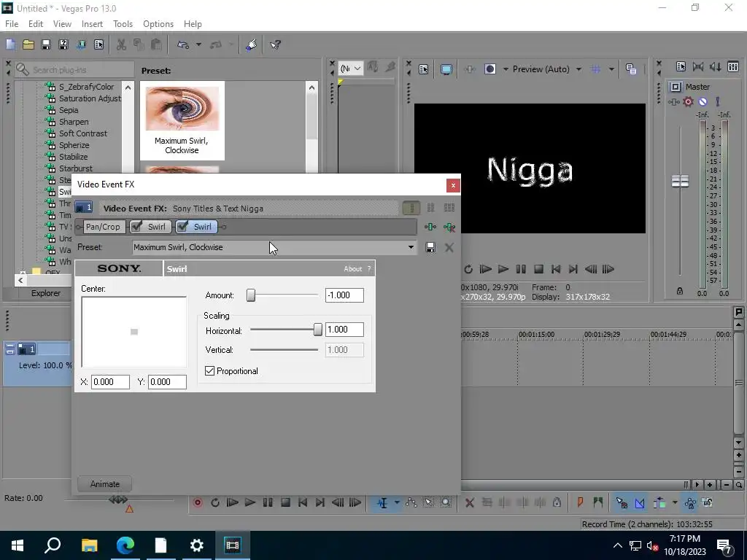Copy preview snapshot to clipboard icon
747x560 pixels.
[631, 69]
